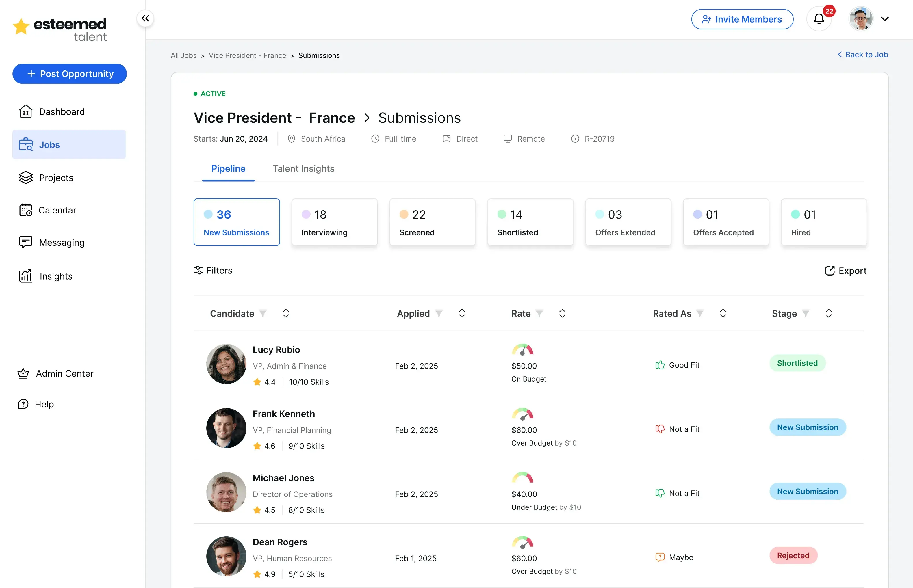Click the Rate column filter funnel icon
Image resolution: width=913 pixels, height=588 pixels.
(x=539, y=313)
